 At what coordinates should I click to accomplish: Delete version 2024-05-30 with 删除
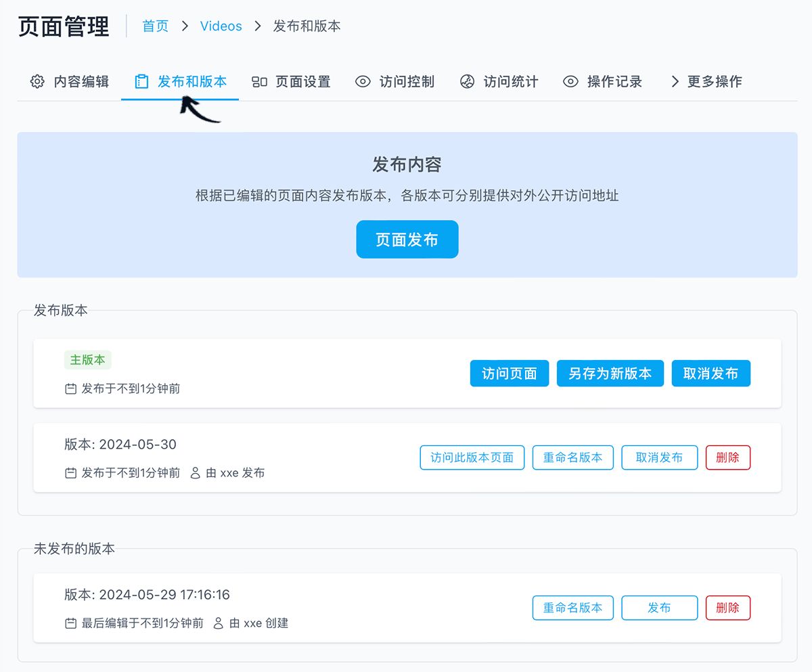728,457
